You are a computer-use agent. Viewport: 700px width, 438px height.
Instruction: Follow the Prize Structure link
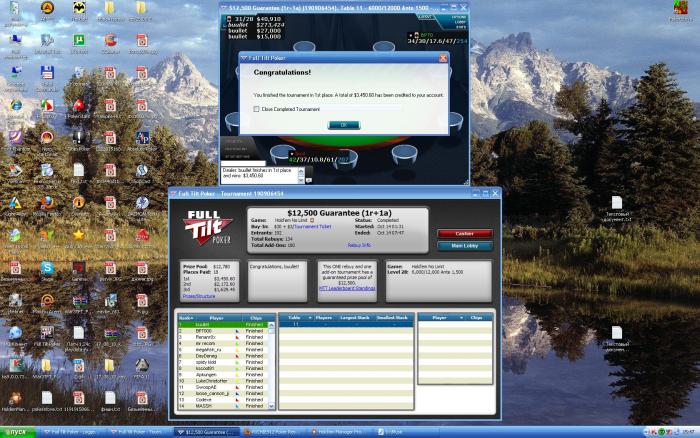pyautogui.click(x=199, y=296)
